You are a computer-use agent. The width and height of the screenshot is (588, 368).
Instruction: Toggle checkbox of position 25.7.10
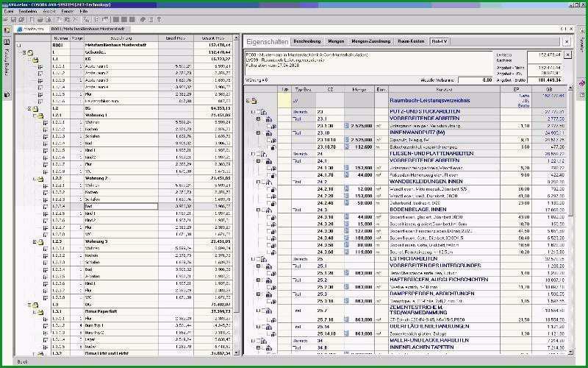pyautogui.click(x=269, y=319)
